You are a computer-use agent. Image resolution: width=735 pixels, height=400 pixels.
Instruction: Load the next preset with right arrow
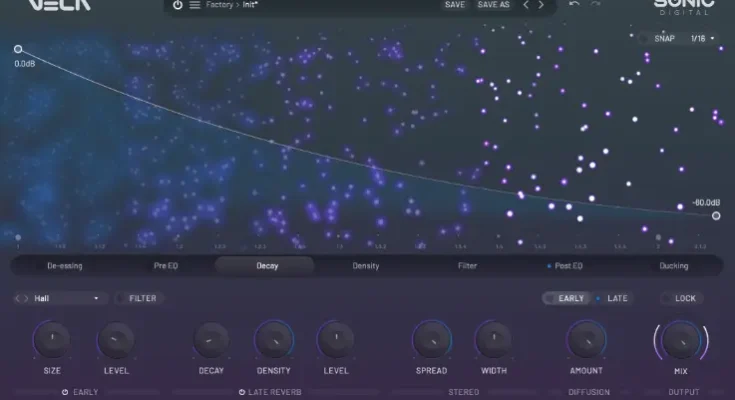point(542,5)
